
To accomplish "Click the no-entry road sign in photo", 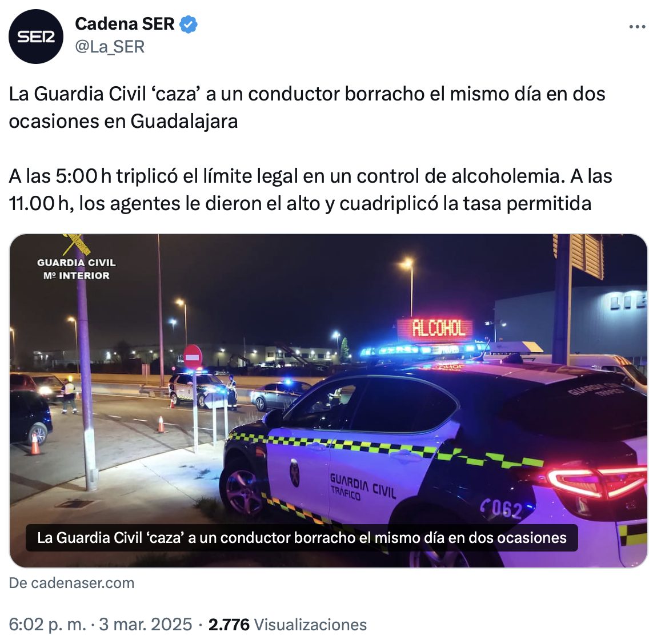I will (x=193, y=357).
